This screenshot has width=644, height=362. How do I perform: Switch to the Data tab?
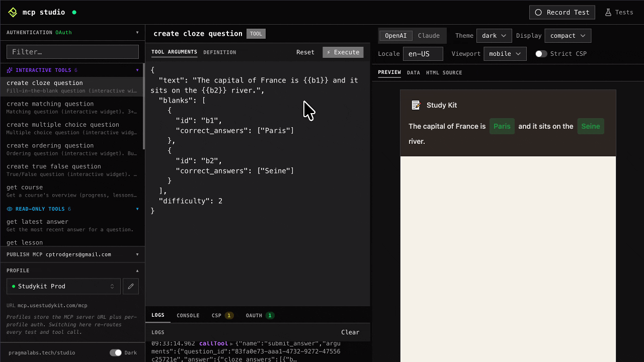(414, 72)
